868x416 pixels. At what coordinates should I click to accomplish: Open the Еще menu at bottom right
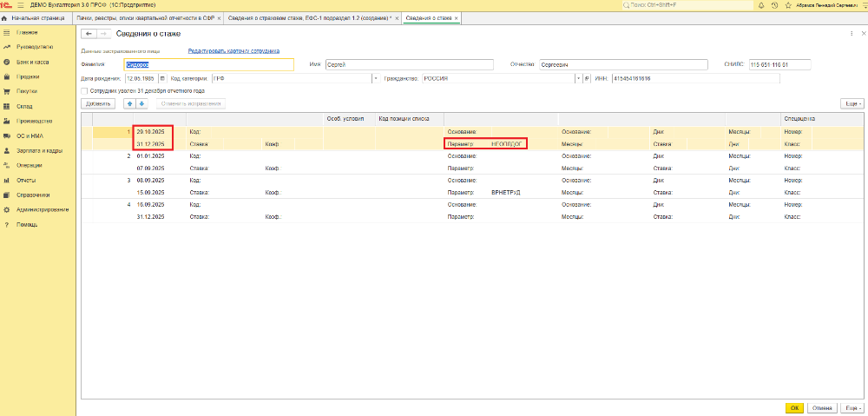pos(852,407)
